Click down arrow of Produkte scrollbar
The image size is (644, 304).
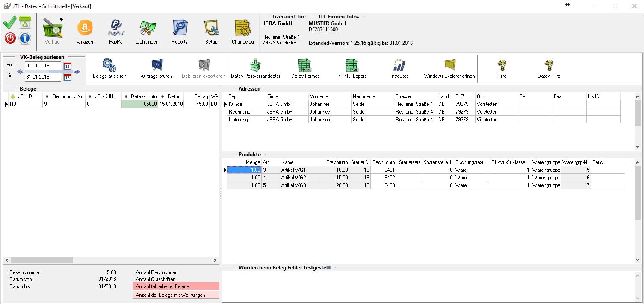[x=638, y=260]
